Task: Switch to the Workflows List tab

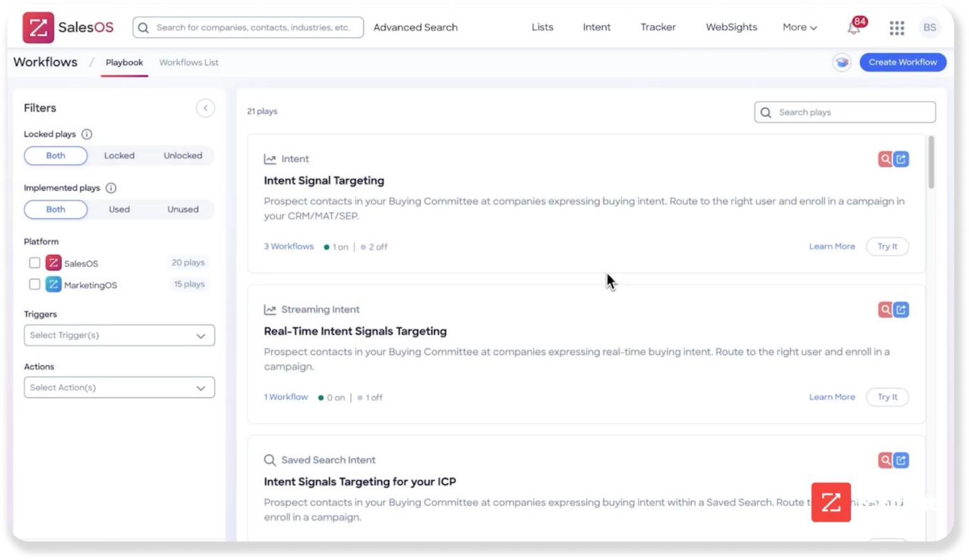Action: [189, 62]
